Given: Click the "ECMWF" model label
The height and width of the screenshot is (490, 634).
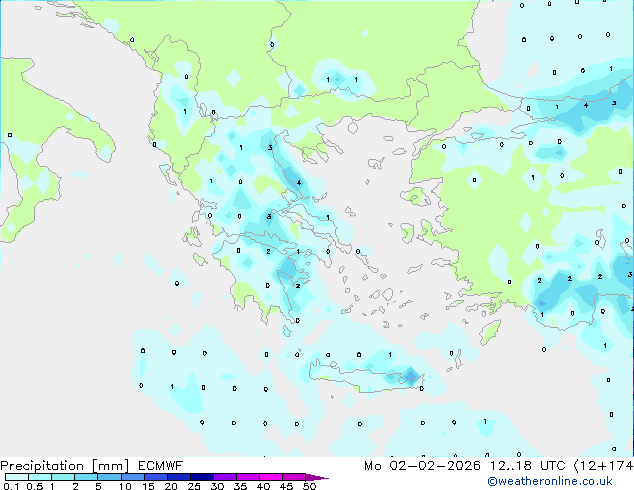Looking at the screenshot, I should tap(161, 466).
